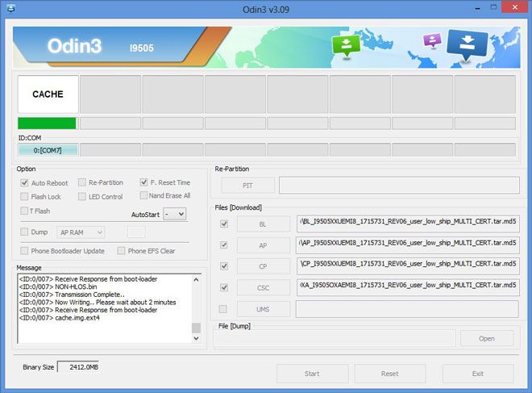
Task: Click the Start button
Action: (313, 374)
